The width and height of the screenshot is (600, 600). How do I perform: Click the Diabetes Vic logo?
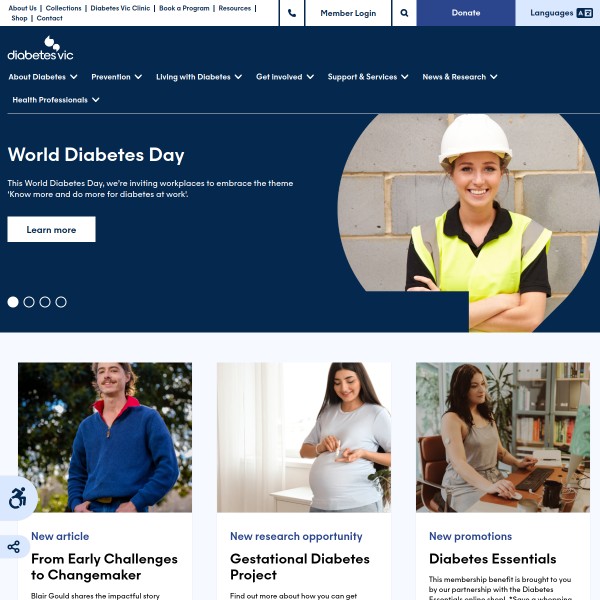point(41,48)
